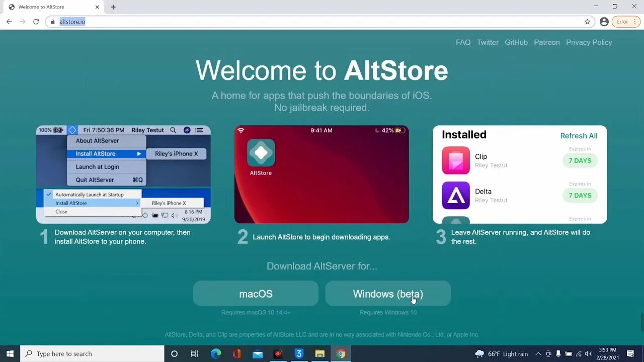The height and width of the screenshot is (362, 644).
Task: Click the Chrome taskbar icon
Action: 341,354
